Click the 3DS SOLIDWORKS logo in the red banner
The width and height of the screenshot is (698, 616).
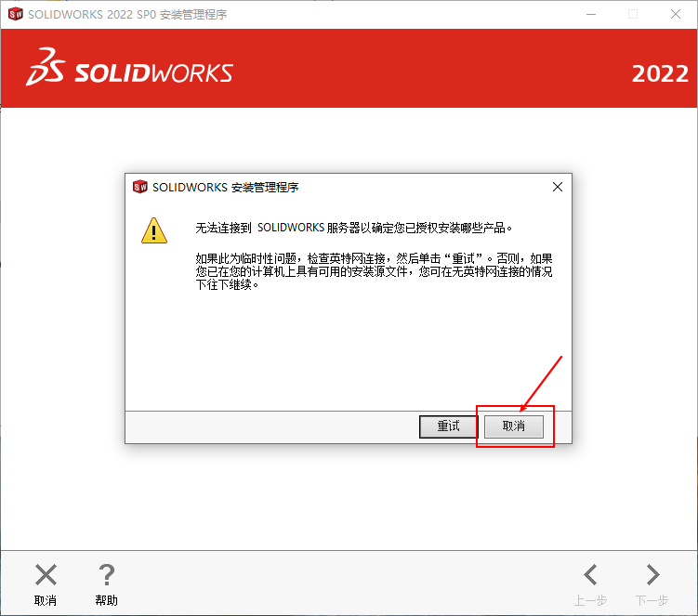[x=129, y=68]
